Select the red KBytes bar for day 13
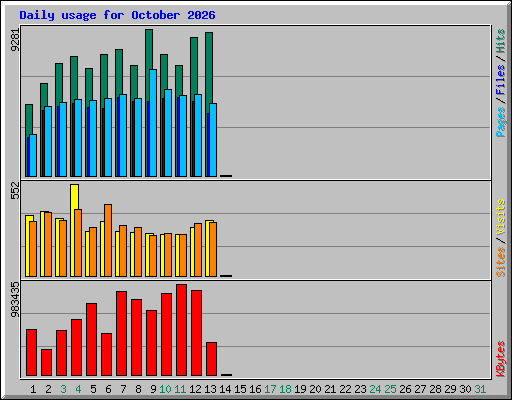The height and width of the screenshot is (400, 512). click(211, 359)
